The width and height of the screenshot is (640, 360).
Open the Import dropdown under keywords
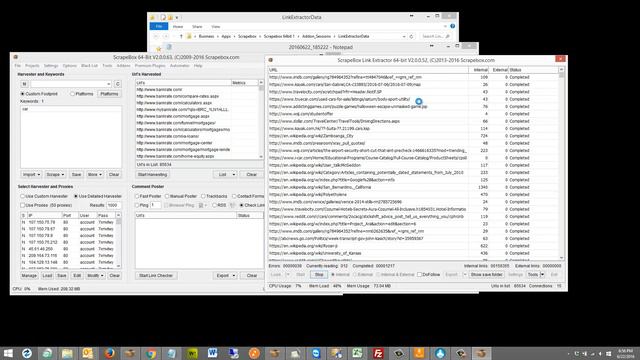tap(31, 175)
